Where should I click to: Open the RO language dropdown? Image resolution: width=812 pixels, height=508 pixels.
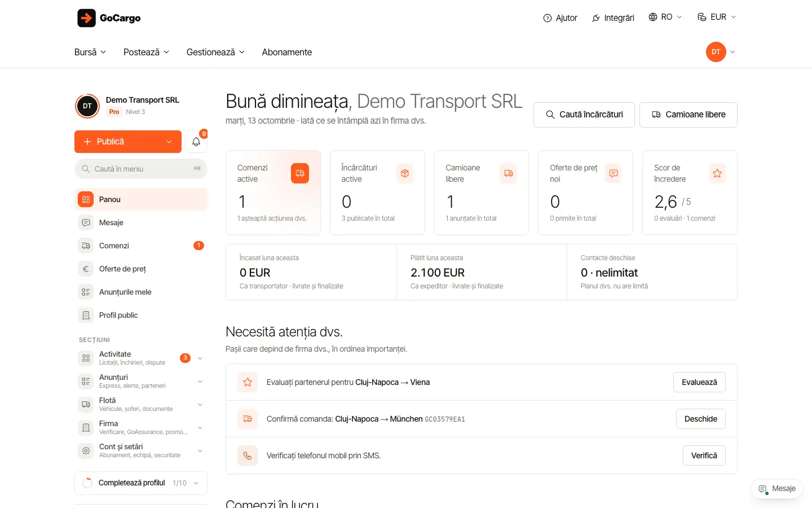(665, 17)
